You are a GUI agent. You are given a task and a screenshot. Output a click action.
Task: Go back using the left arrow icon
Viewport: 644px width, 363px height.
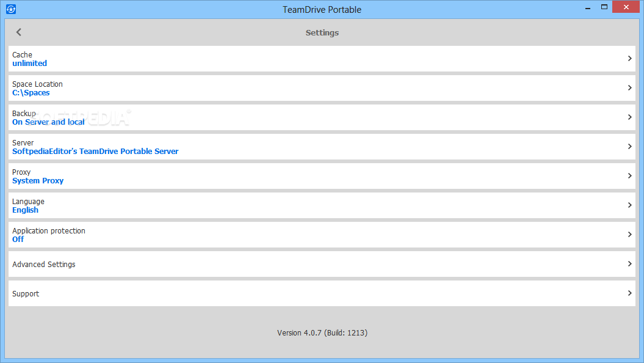coord(18,32)
